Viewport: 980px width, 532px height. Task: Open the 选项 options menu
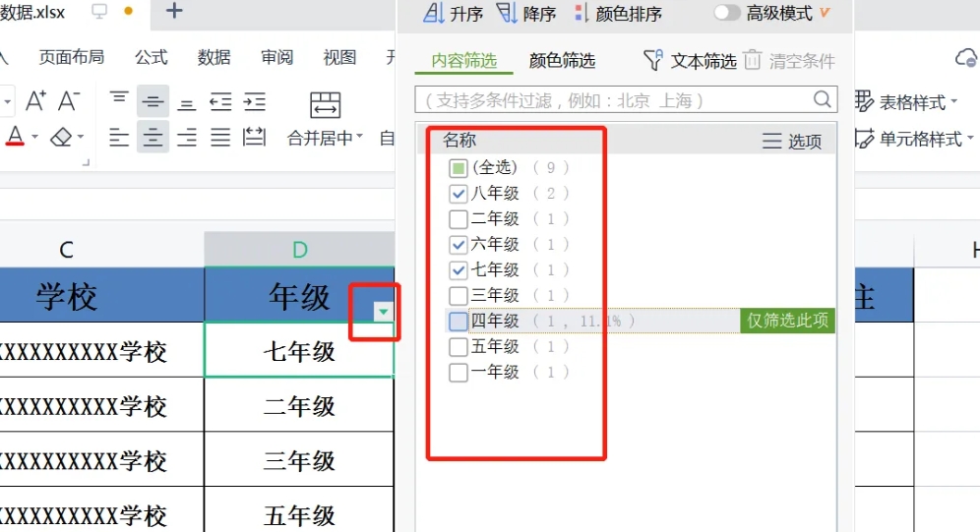tap(792, 142)
